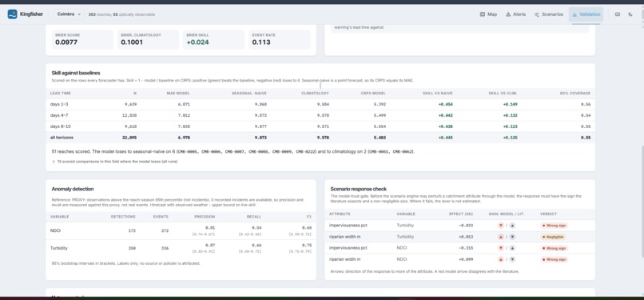Image resolution: width=644 pixels, height=300 pixels.
Task: Click the Brier Climatology value 0.1001
Action: 132,42
